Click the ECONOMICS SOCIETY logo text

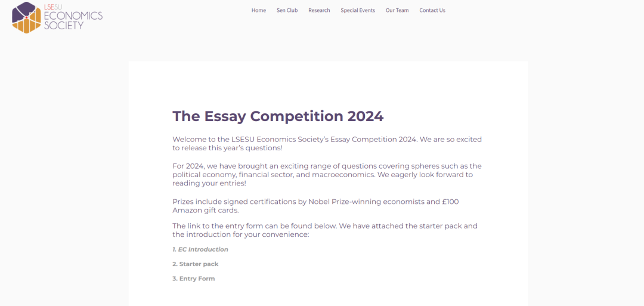[73, 21]
